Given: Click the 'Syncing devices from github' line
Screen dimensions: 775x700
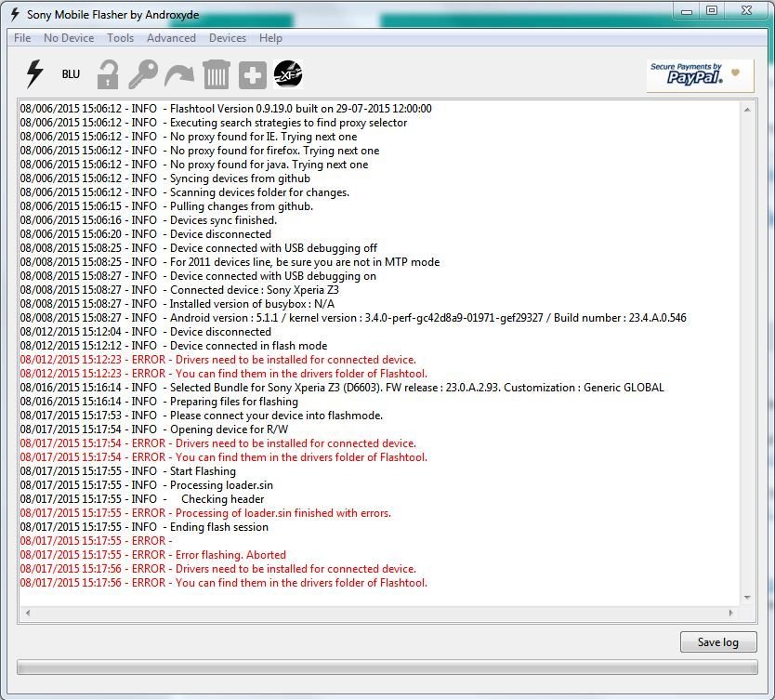Looking at the screenshot, I should click(x=165, y=178).
